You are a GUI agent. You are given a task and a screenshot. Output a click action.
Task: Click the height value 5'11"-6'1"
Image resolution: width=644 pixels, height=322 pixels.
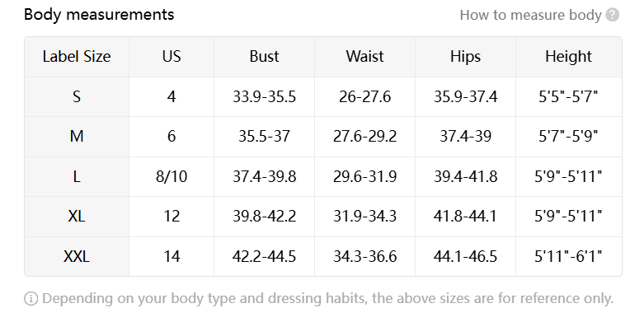coord(568,256)
